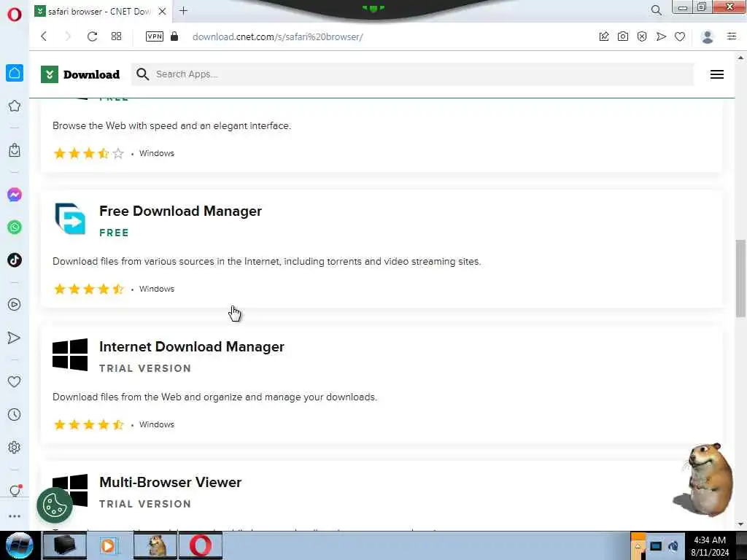Open sidebar heart pinboards icon
The height and width of the screenshot is (560, 747).
[15, 381]
